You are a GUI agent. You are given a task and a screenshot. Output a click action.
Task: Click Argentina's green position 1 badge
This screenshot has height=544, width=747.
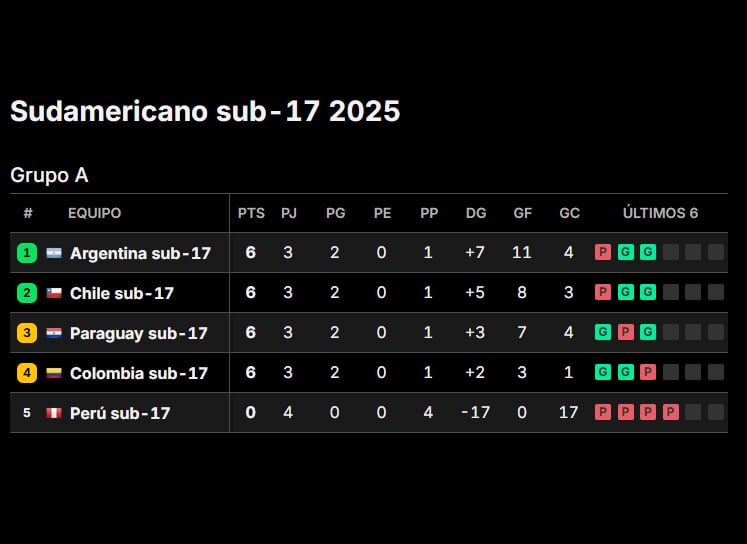click(x=27, y=253)
